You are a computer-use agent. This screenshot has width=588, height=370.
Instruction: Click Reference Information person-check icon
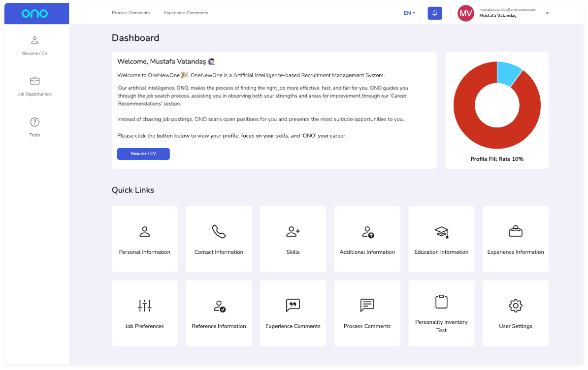tap(219, 307)
